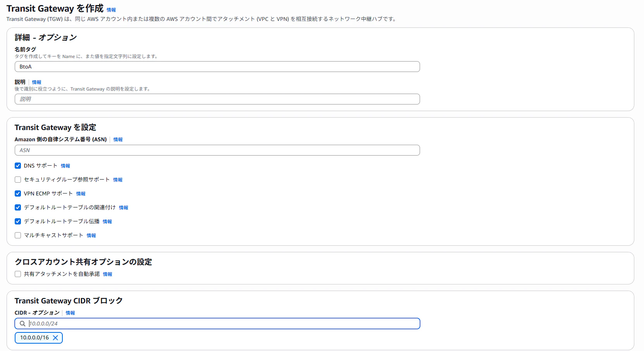This screenshot has height=351, width=644.
Task: Open 情報 beside マルチキャストサポート
Action: coord(91,235)
